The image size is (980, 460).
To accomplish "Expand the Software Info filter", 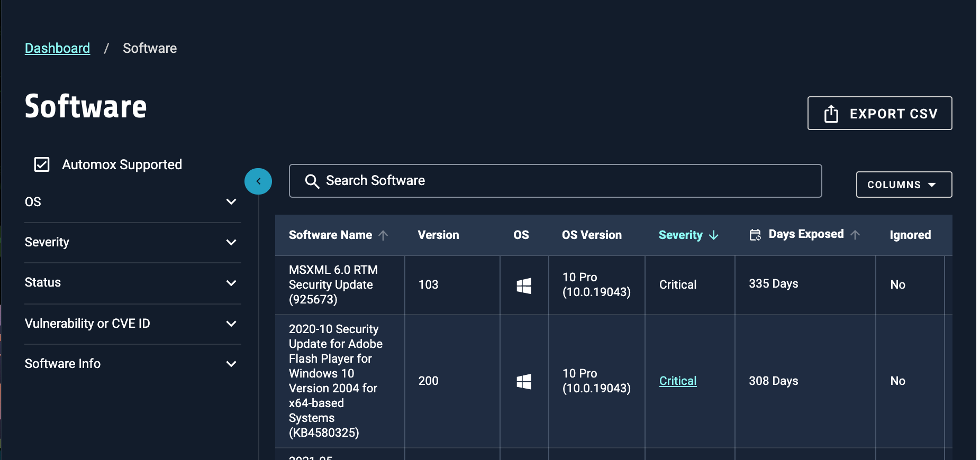I will point(133,364).
